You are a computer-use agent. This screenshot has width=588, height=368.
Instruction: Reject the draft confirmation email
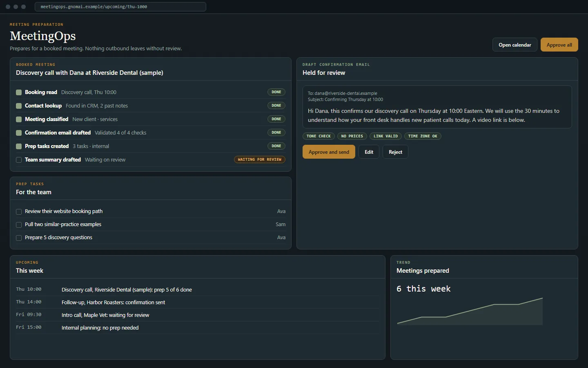395,152
